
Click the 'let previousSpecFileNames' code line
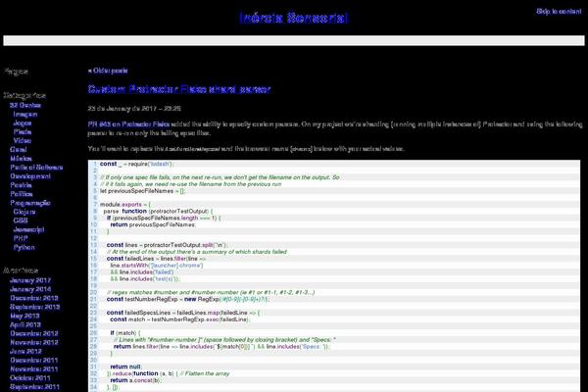coord(142,191)
